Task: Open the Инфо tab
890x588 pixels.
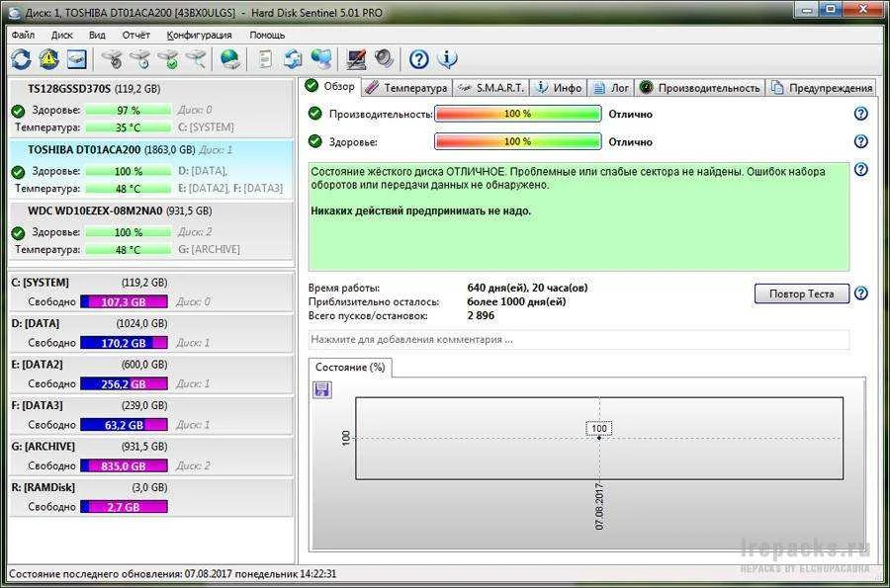Action: (x=559, y=88)
